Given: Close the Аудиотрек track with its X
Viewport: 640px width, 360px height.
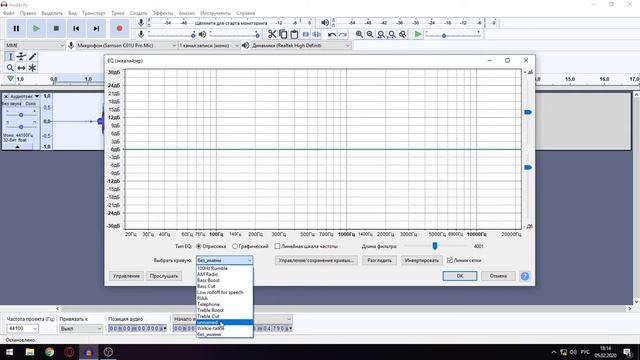Looking at the screenshot, I should click(x=6, y=96).
